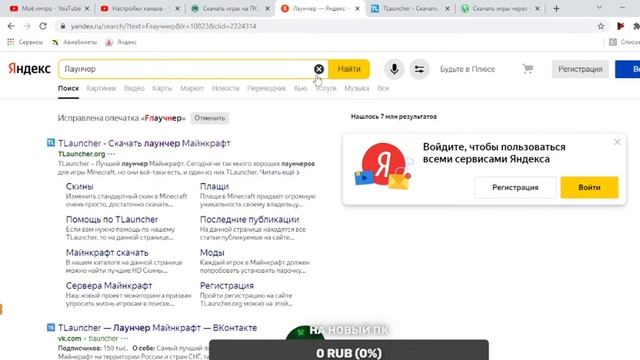This screenshot has width=640, height=360.
Task: Open the 'Сервера Майнкрафт' sitelink
Action: click(109, 286)
